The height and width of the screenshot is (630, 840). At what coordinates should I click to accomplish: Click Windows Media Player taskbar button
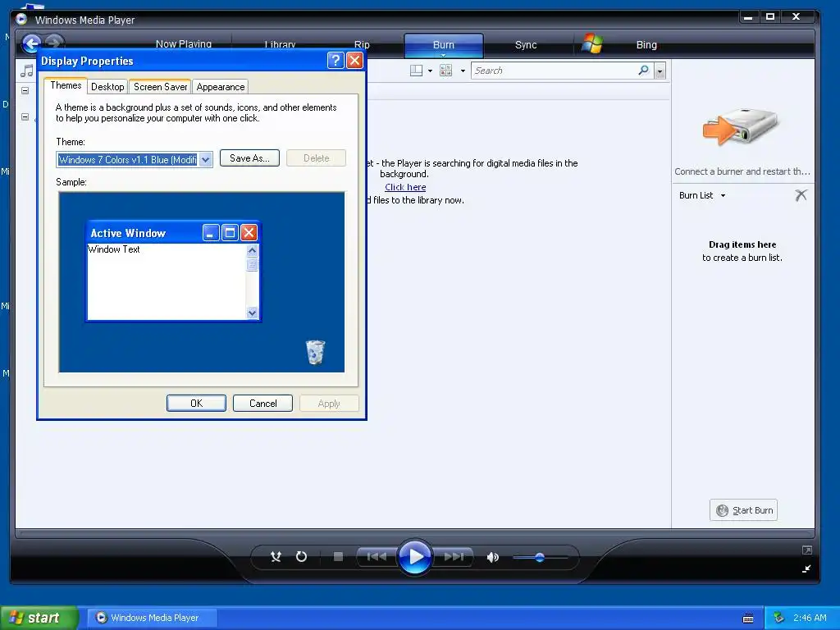tap(152, 618)
